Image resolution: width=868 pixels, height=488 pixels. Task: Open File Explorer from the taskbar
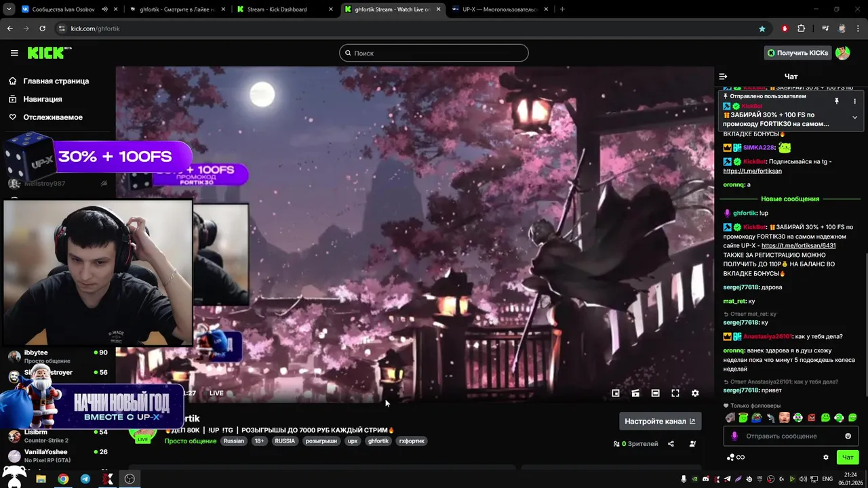tap(41, 479)
